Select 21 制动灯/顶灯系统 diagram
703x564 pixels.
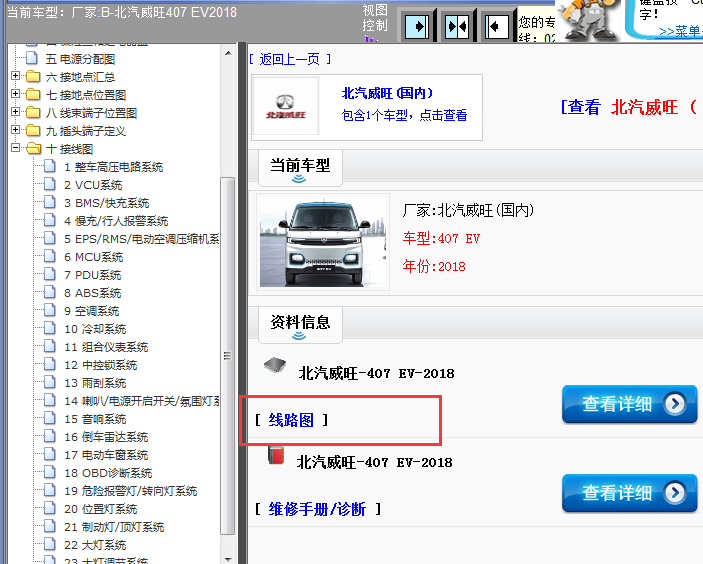(114, 527)
